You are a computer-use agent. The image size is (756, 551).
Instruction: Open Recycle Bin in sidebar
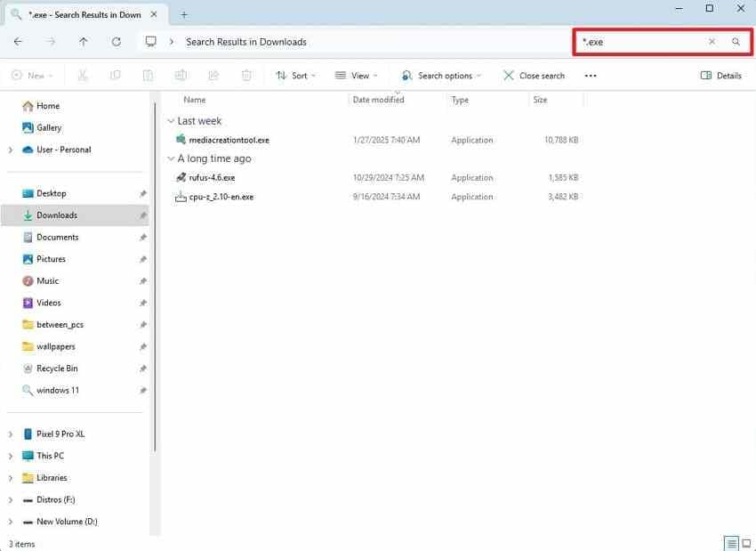[x=57, y=369]
